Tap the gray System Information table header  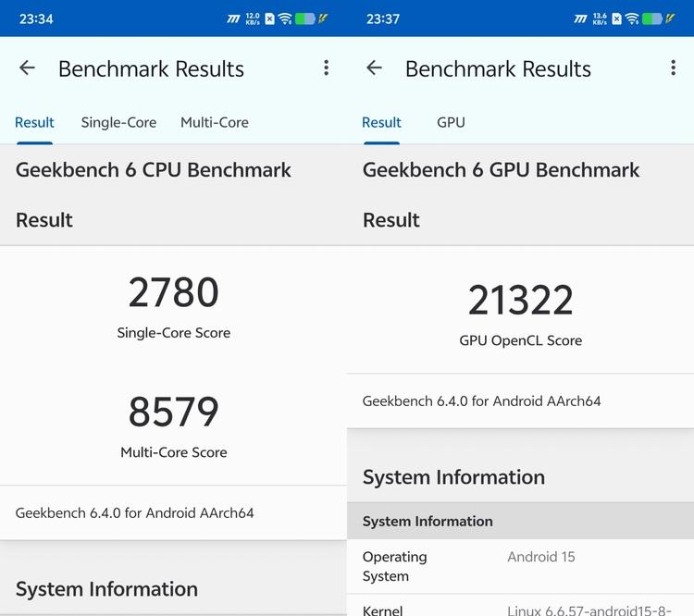tap(520, 521)
